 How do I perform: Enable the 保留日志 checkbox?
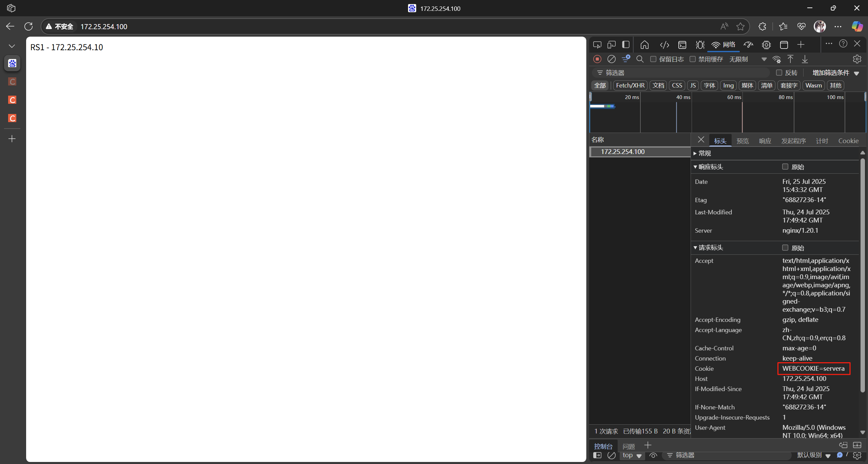point(653,59)
